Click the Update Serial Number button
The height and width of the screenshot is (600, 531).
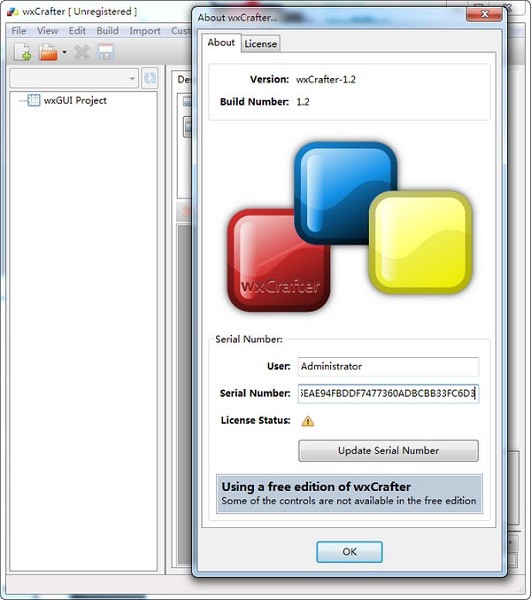click(388, 450)
